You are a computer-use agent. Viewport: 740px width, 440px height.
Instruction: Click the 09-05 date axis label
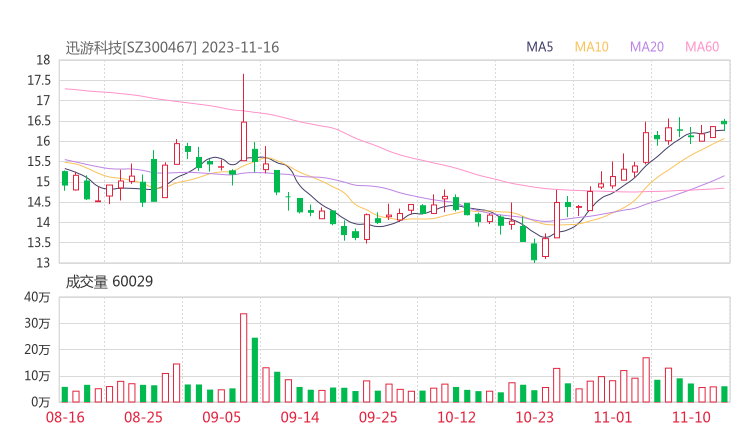pyautogui.click(x=222, y=417)
